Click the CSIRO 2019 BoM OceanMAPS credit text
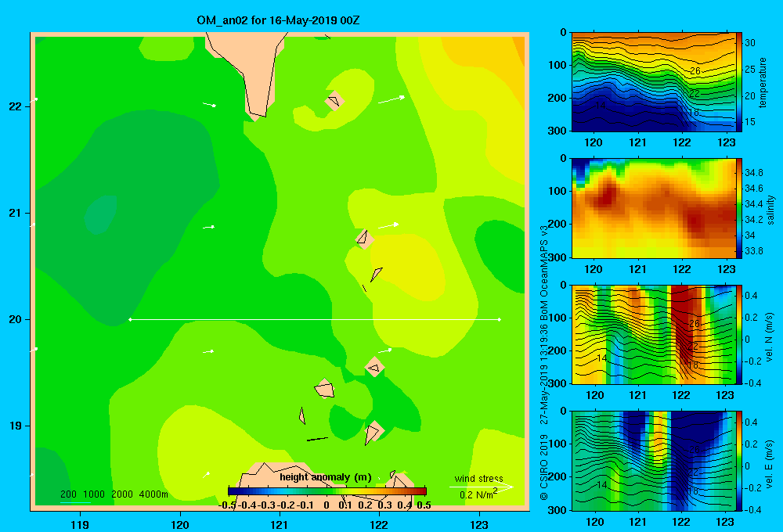 [x=544, y=362]
